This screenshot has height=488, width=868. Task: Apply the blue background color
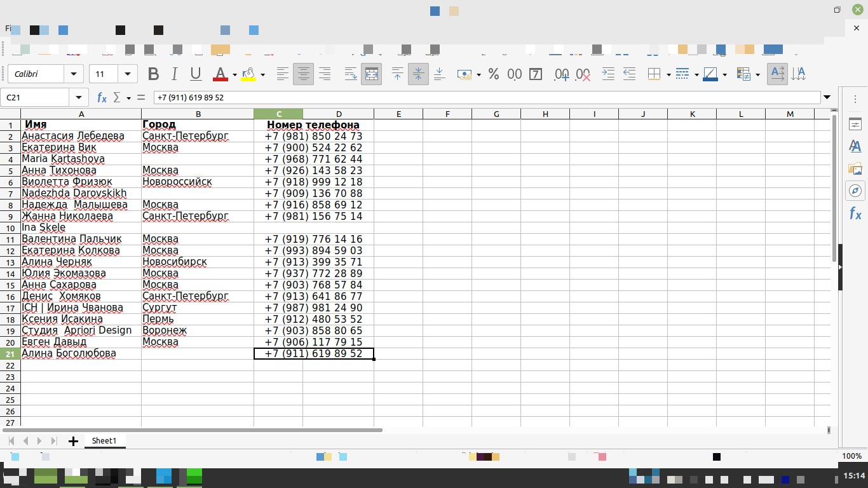click(710, 74)
